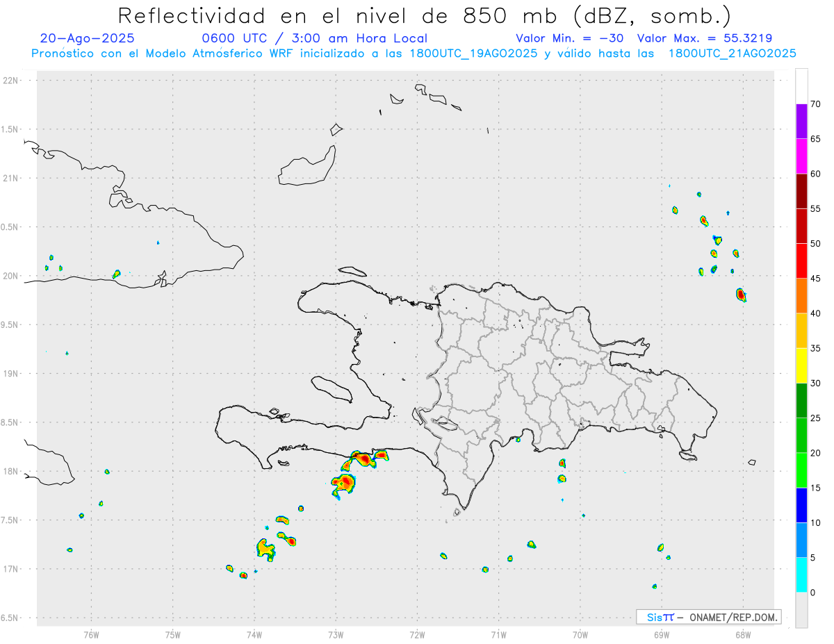Click the '70W' longitude axis label
Image resolution: width=834 pixels, height=644 pixels.
click(x=580, y=635)
